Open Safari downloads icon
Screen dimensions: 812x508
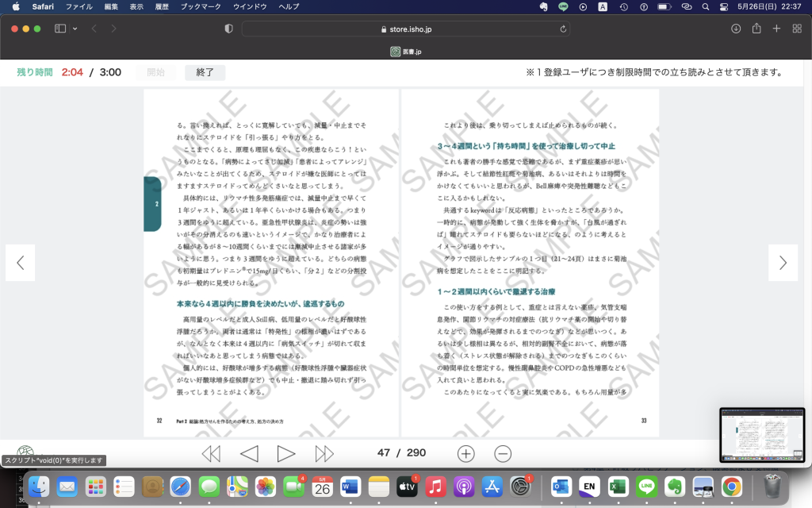736,29
